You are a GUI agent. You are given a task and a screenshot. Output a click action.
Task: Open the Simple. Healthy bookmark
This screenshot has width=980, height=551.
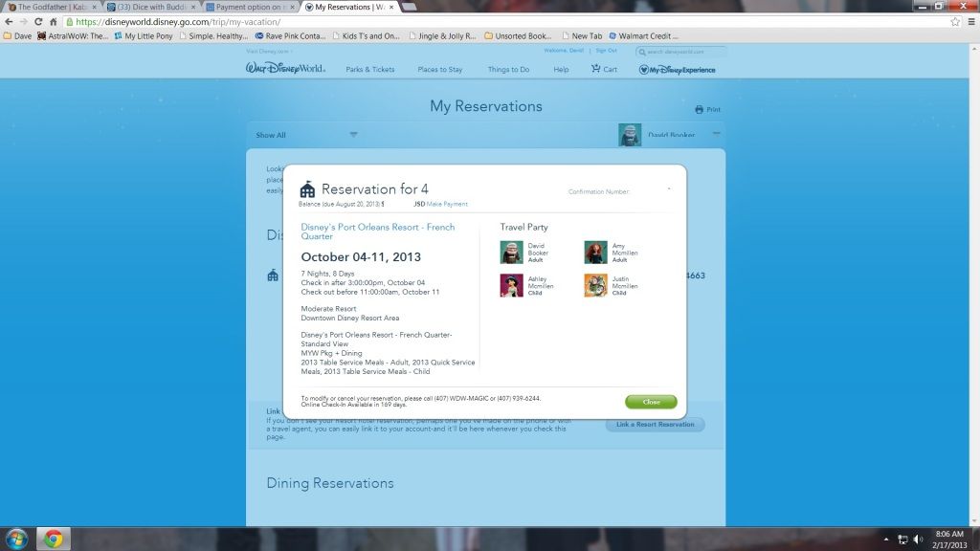pyautogui.click(x=213, y=36)
